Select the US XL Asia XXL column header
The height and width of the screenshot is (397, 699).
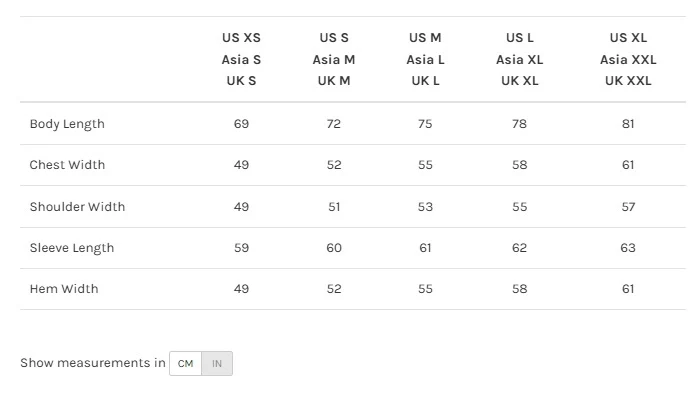628,59
